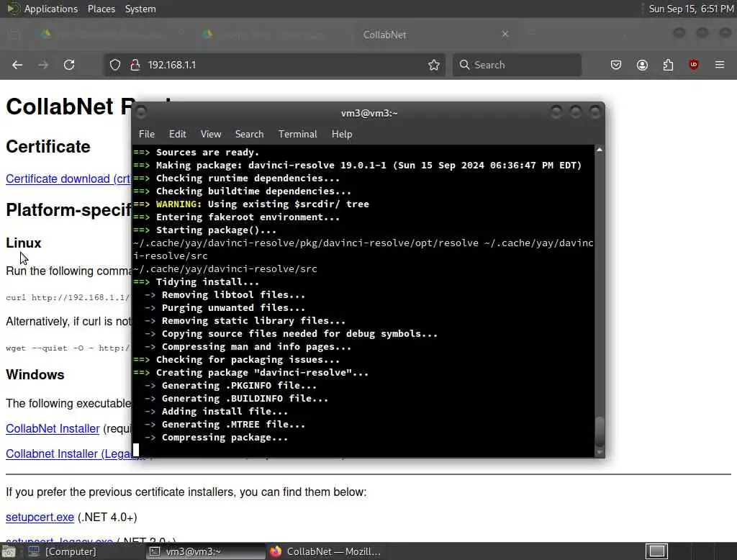Click the WARNING text in terminal

[x=178, y=204]
